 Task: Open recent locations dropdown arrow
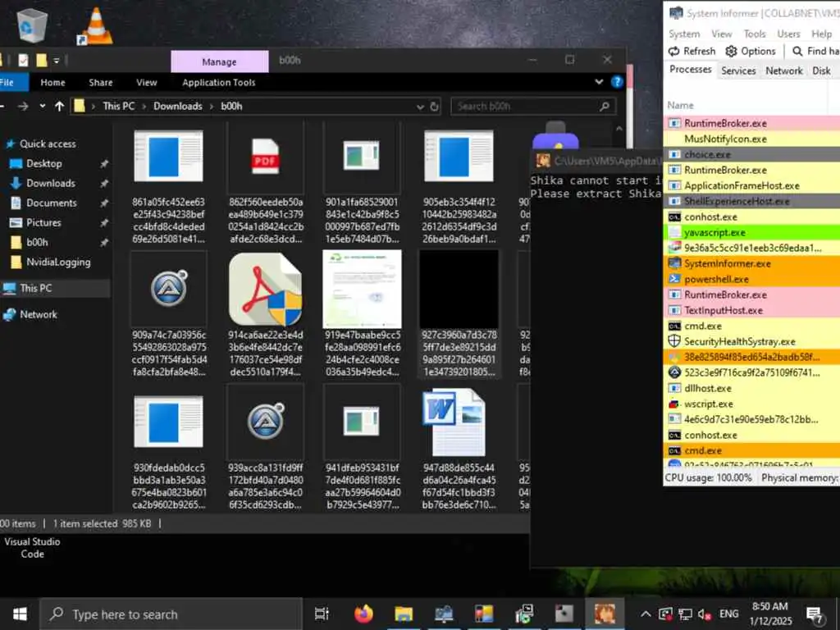pos(43,106)
